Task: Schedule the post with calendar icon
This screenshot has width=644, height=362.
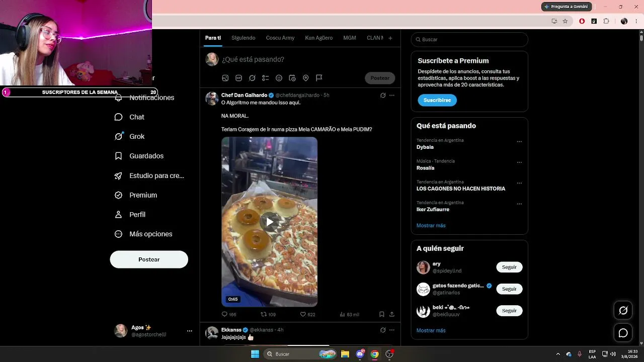Action: pyautogui.click(x=292, y=78)
